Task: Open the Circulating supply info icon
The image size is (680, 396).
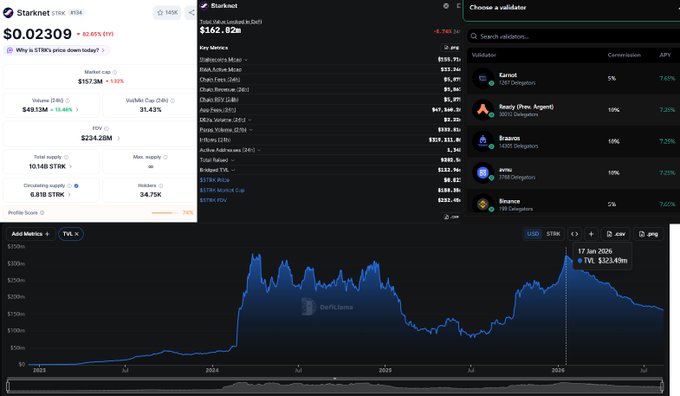Action: coord(69,186)
